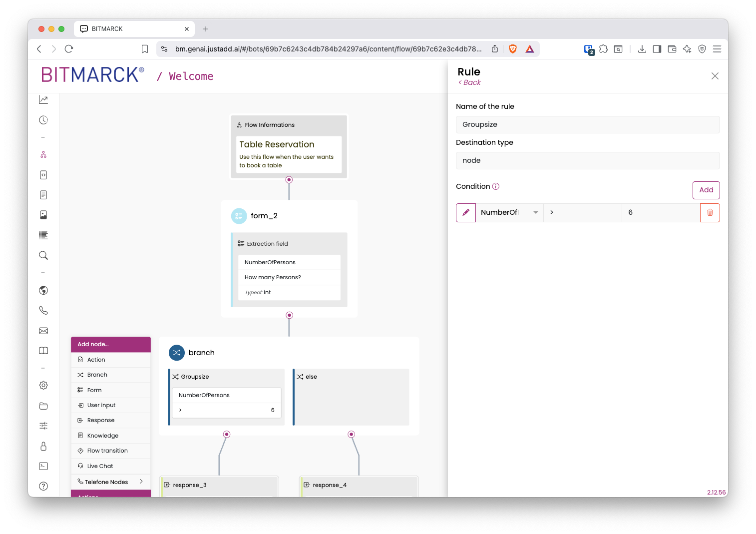Open the history clock sidebar icon

pos(43,120)
